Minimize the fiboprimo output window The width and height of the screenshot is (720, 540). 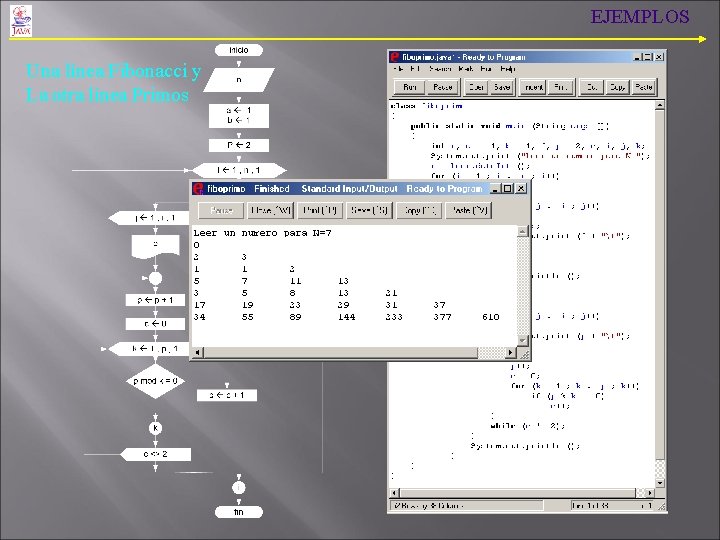coord(495,189)
